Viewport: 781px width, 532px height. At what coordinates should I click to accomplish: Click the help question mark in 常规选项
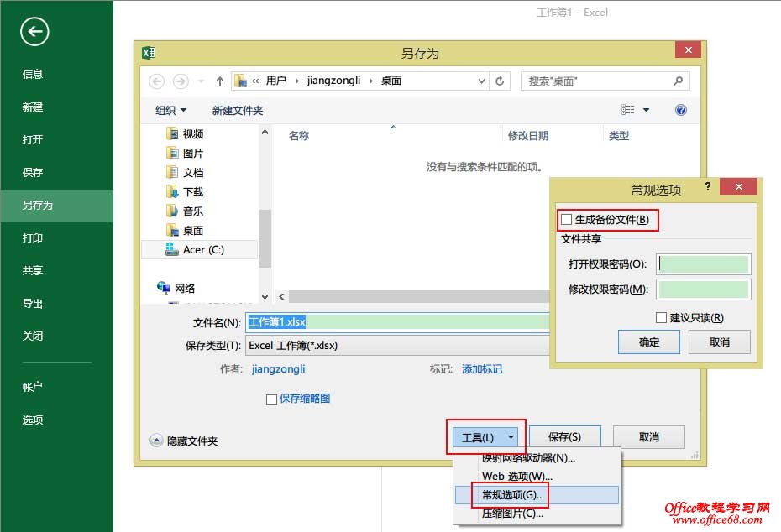[x=708, y=186]
